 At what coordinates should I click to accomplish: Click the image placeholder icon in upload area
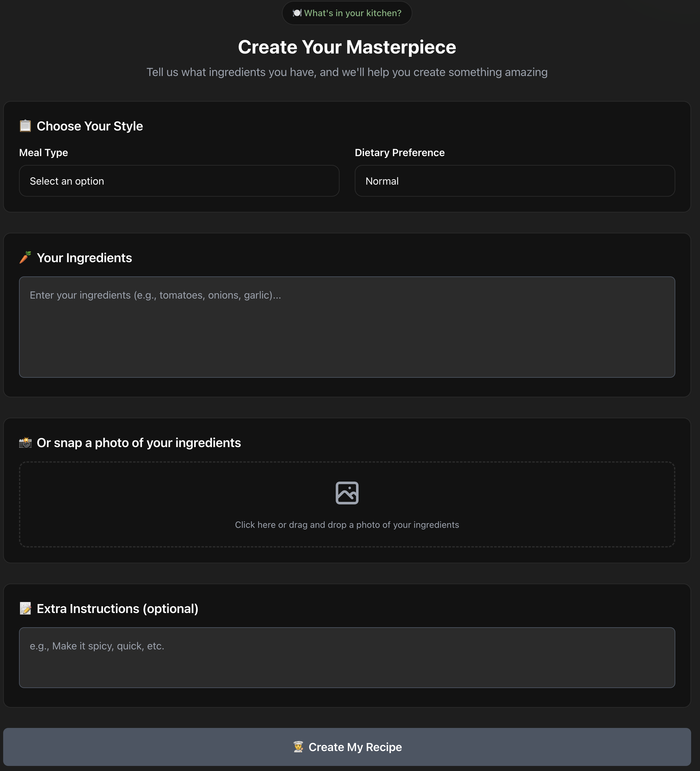347,493
